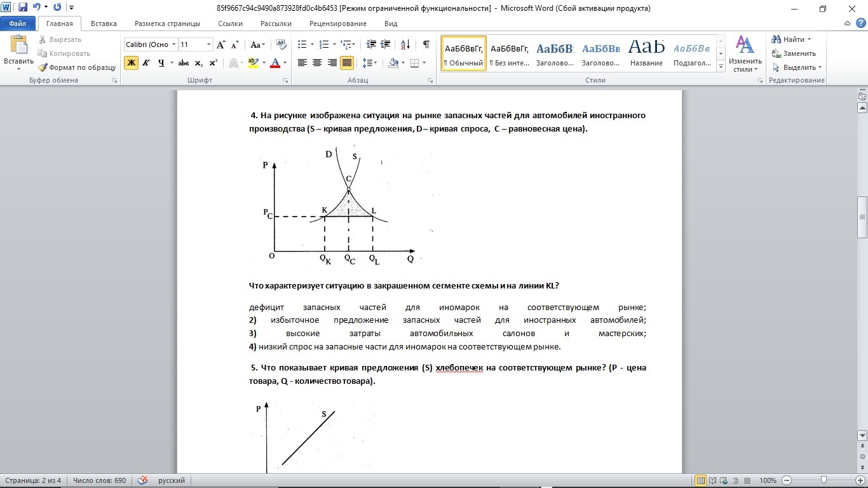Apply text highlight color
This screenshot has width=868, height=488.
pyautogui.click(x=253, y=63)
